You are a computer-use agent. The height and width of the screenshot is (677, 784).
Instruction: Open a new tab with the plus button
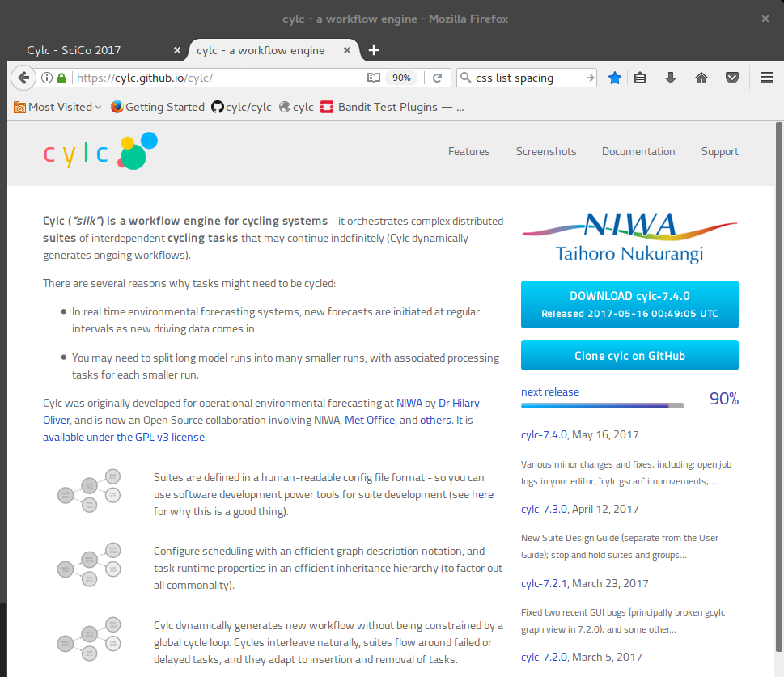pyautogui.click(x=374, y=50)
